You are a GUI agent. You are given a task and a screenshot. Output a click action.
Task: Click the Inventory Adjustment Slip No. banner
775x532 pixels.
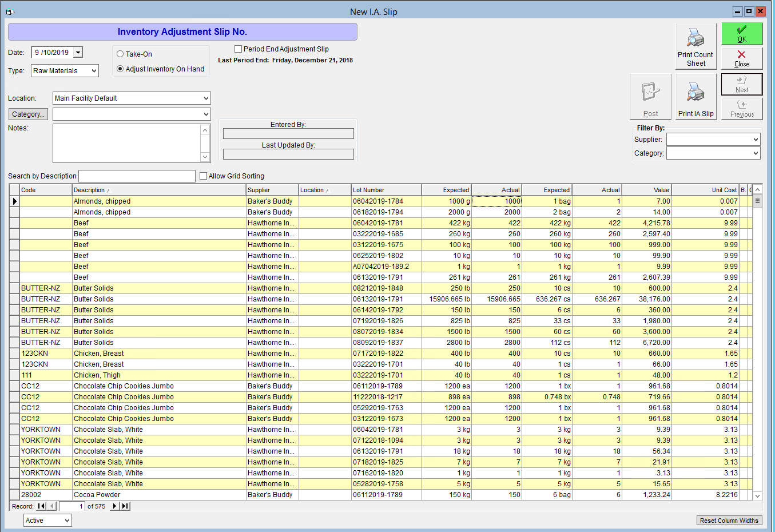(x=182, y=32)
